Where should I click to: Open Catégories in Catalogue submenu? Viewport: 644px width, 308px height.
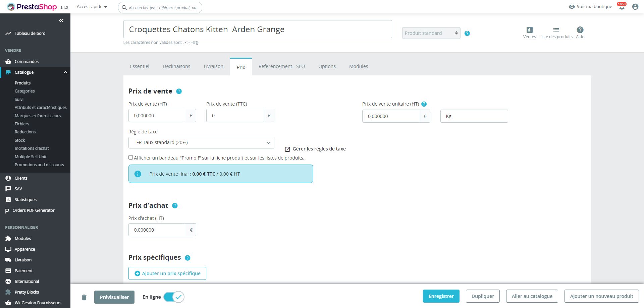(24, 91)
